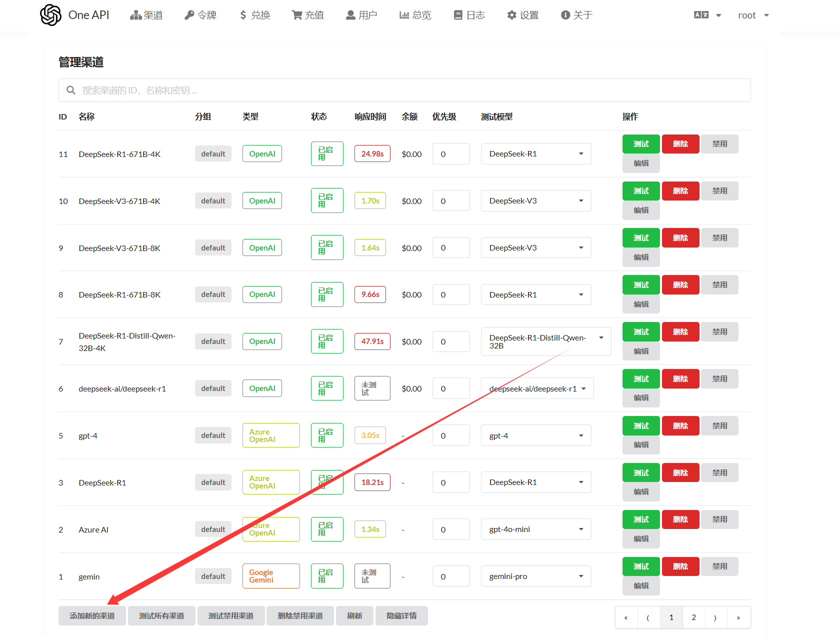Click 测试 for channel DeepSeek-R1-671B-4K

coord(641,144)
